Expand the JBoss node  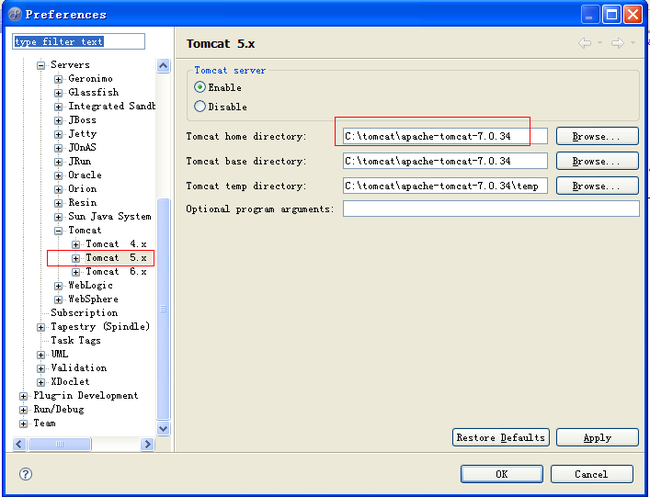pos(58,120)
